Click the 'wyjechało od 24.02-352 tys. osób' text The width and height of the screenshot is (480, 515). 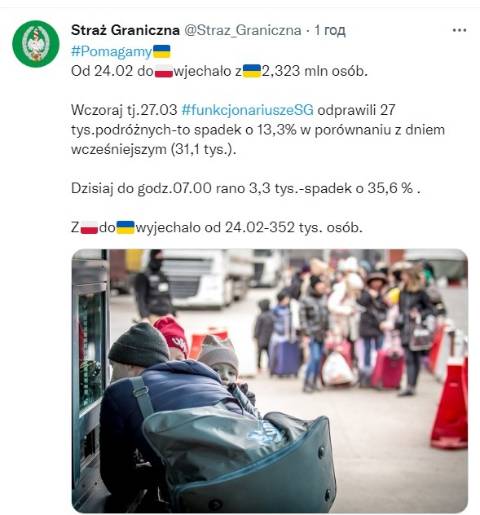(249, 228)
